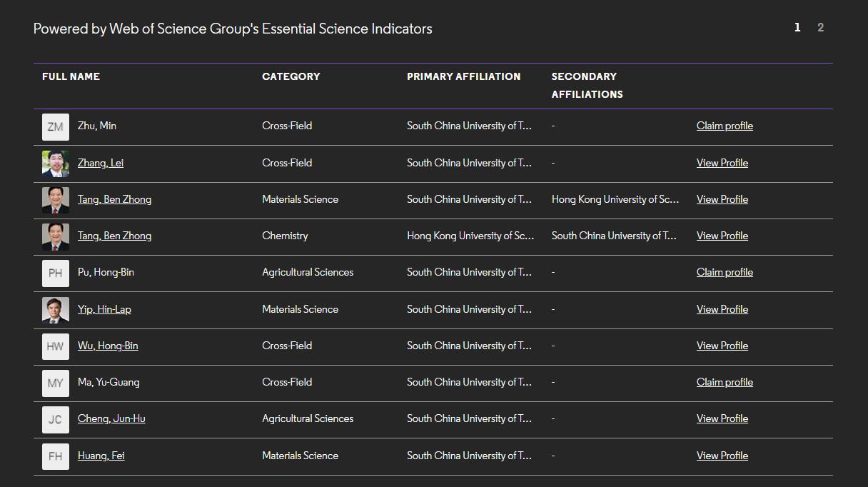This screenshot has height=487, width=868.
Task: Click Pu, Hong-Bin's PH avatar icon
Action: [56, 273]
